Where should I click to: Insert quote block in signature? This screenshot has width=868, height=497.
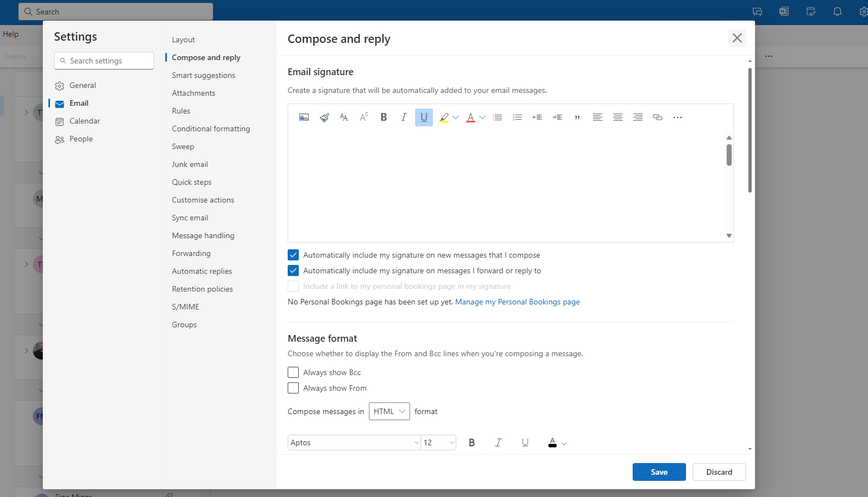pos(578,117)
